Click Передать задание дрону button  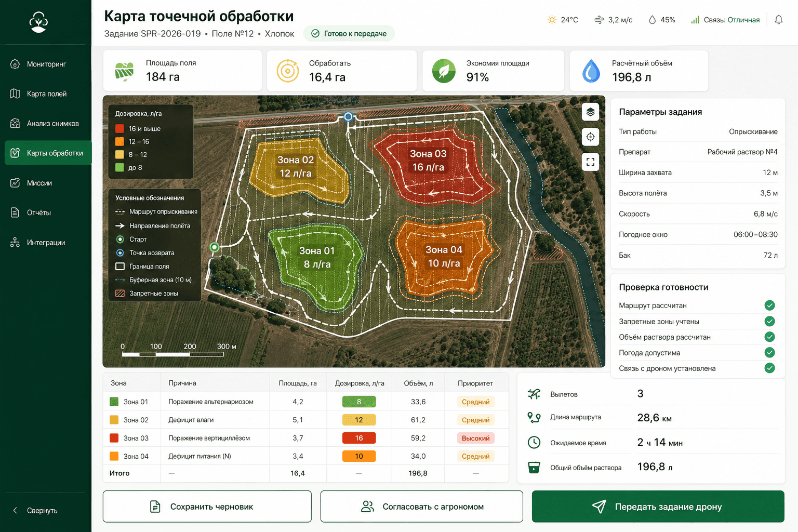[x=658, y=507]
